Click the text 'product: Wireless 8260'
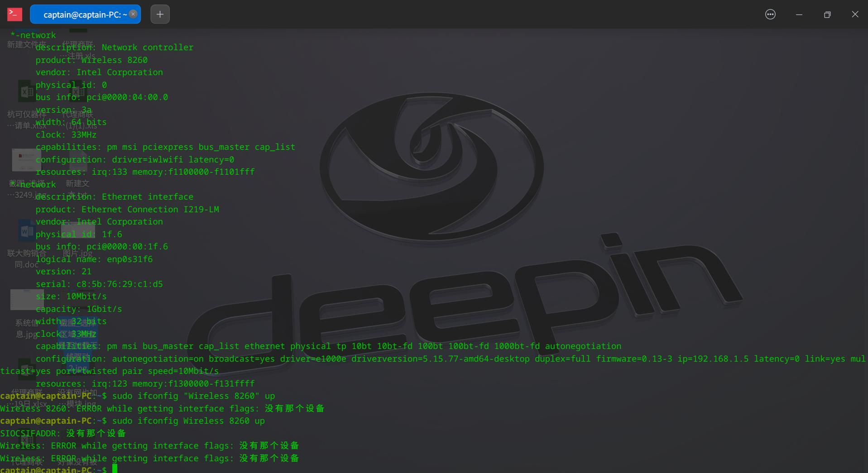 pyautogui.click(x=91, y=60)
